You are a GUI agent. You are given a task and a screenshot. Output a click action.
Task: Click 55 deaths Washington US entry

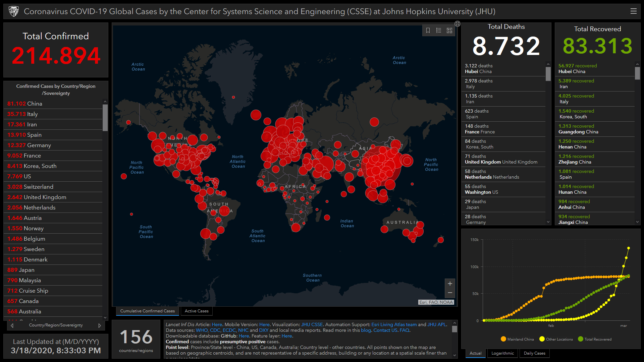pyautogui.click(x=504, y=189)
